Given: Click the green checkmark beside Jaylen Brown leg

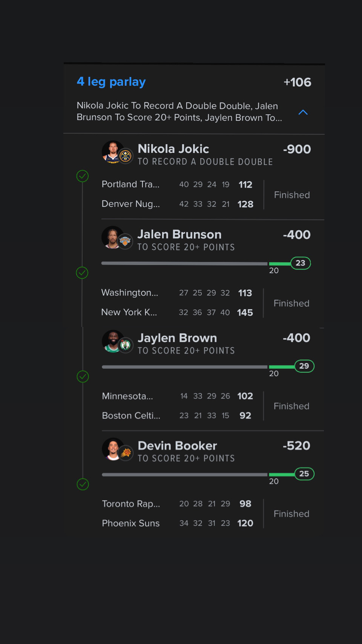Looking at the screenshot, I should 83,376.
